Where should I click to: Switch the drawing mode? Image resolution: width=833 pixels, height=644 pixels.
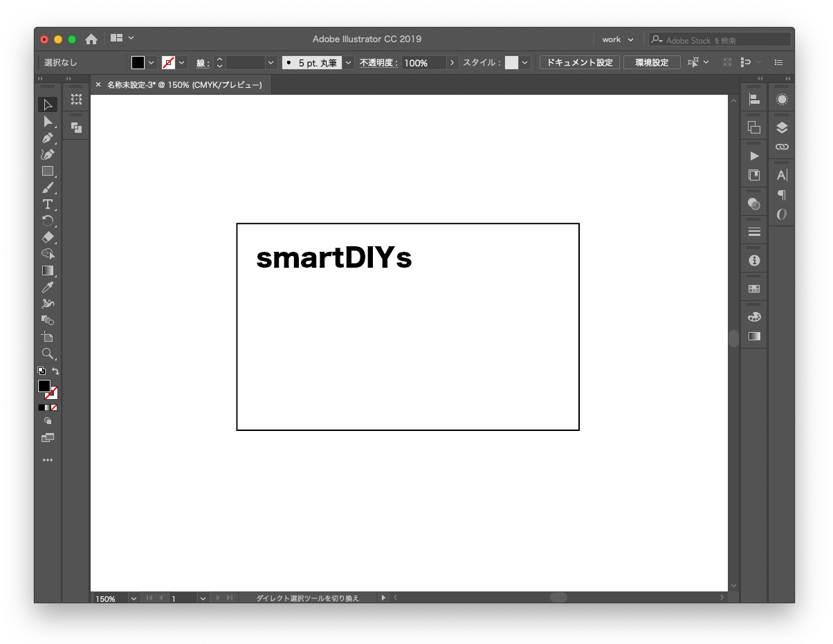click(48, 421)
